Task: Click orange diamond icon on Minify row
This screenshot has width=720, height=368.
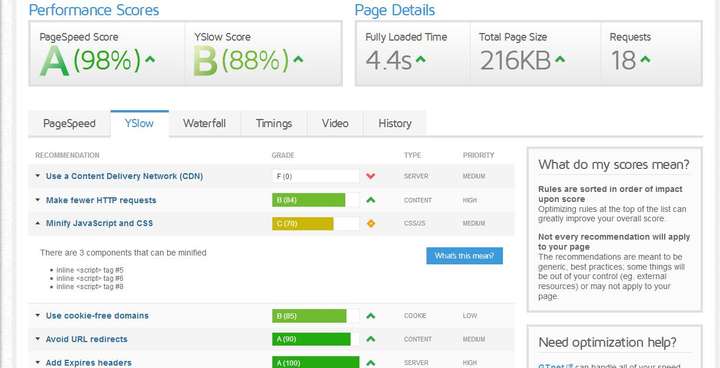Action: tap(371, 224)
